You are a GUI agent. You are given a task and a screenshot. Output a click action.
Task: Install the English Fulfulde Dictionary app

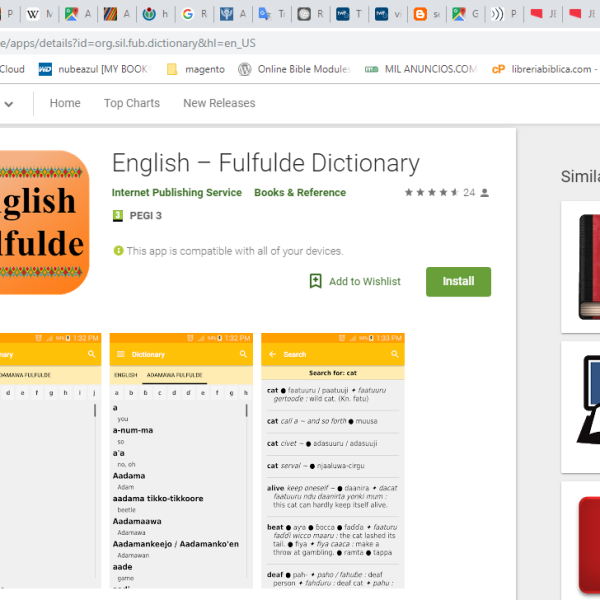(458, 282)
